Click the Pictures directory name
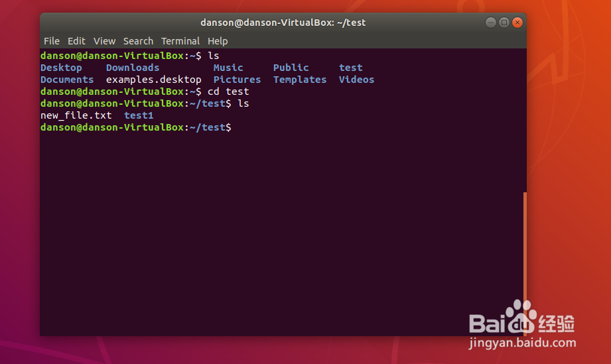The width and height of the screenshot is (611, 364). click(237, 80)
